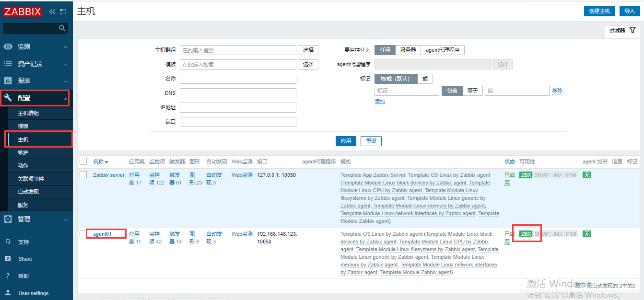Click the 端口 input field

point(238,122)
